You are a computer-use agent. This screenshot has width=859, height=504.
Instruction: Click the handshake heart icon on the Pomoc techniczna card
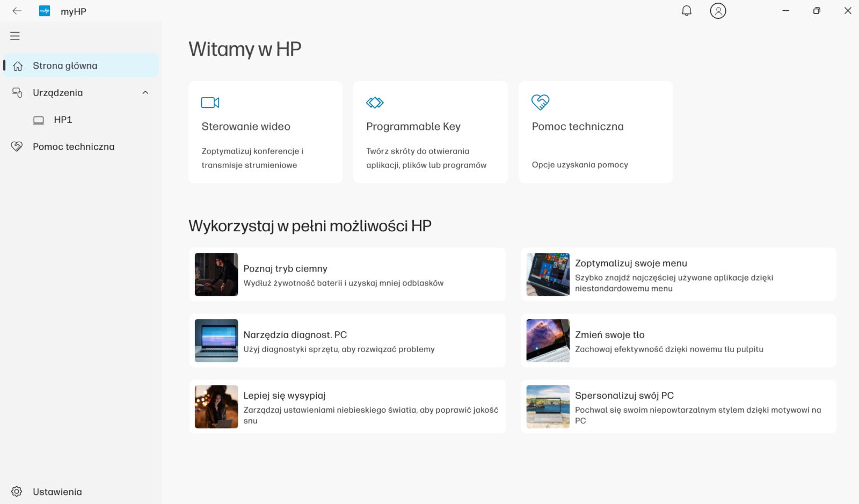(540, 102)
